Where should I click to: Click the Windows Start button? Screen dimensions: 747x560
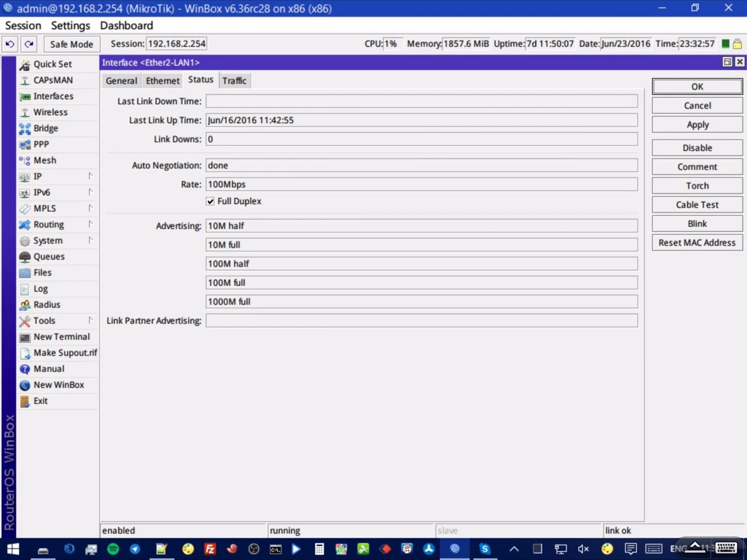(x=13, y=549)
